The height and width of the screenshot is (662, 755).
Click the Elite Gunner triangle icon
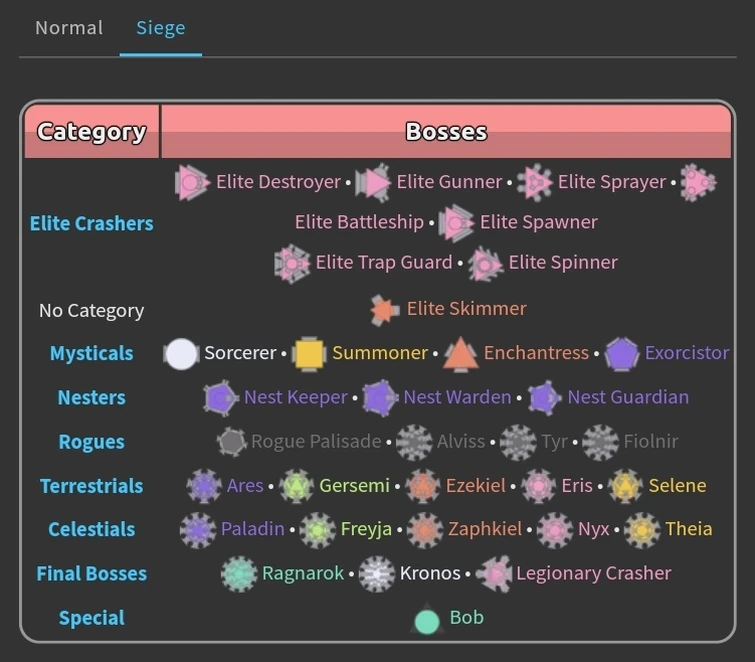click(373, 183)
